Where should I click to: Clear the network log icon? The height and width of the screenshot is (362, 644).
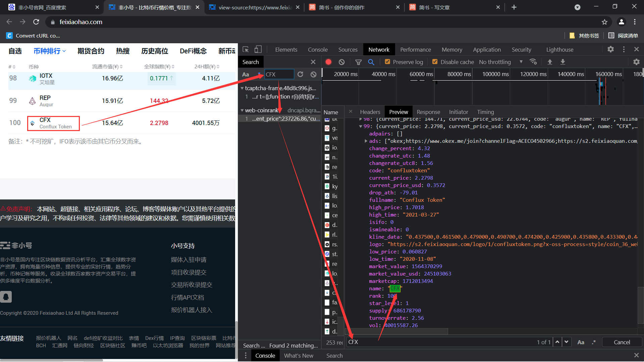pyautogui.click(x=341, y=62)
